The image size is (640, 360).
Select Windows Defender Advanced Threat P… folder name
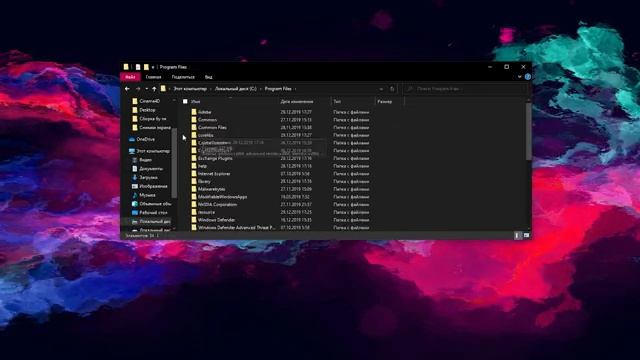pos(237,228)
